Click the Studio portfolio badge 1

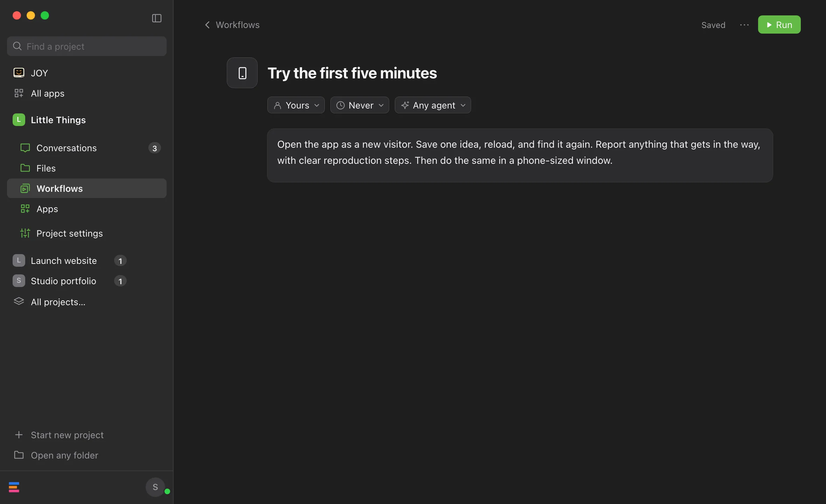[x=120, y=281]
